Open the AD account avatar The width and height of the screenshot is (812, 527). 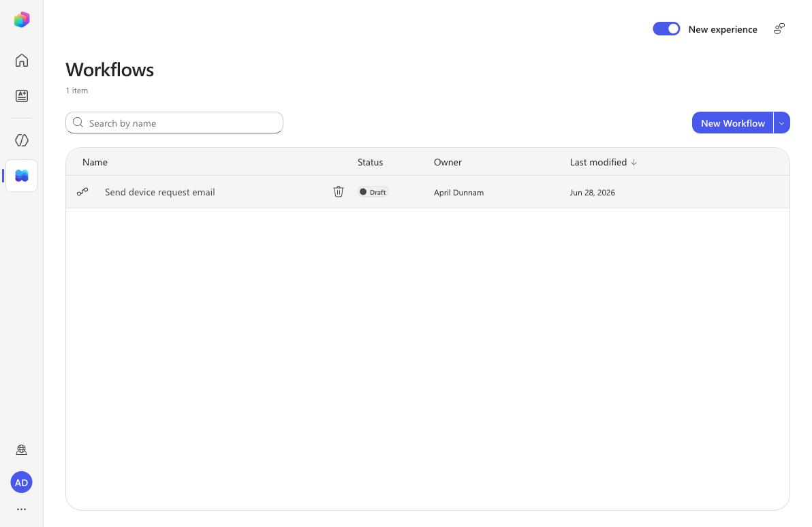[x=21, y=483]
